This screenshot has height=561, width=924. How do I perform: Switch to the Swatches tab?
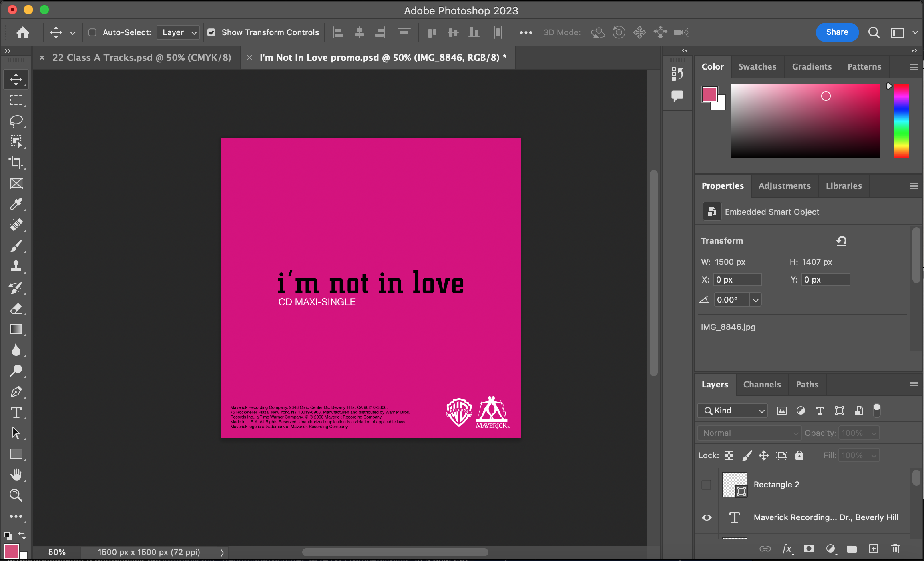click(x=757, y=66)
